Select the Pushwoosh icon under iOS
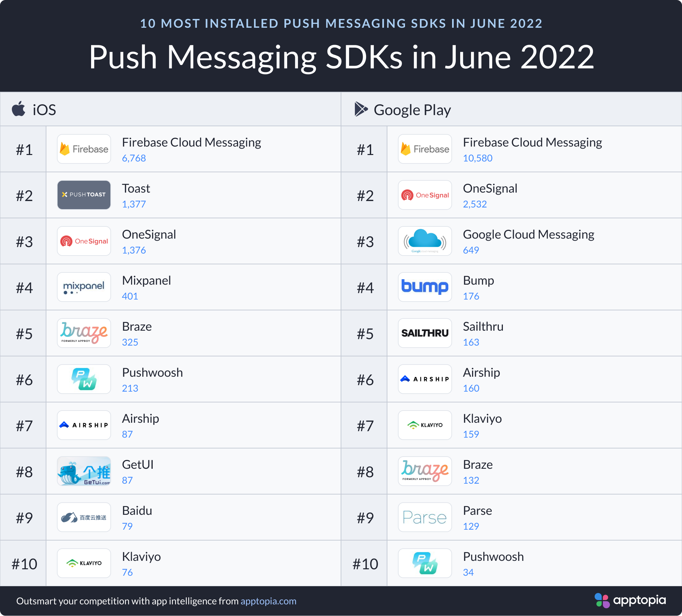The width and height of the screenshot is (682, 616). point(84,379)
